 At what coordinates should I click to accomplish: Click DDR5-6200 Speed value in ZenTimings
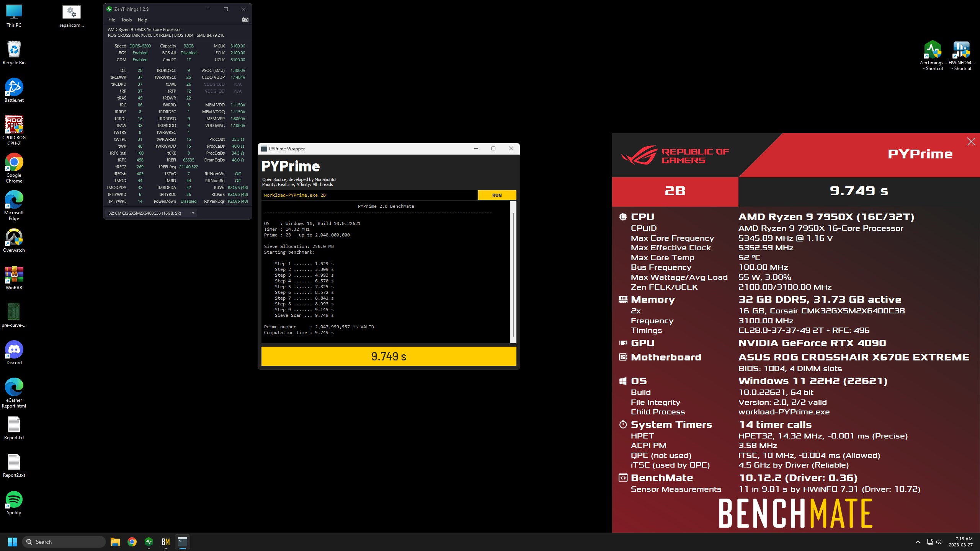click(140, 46)
